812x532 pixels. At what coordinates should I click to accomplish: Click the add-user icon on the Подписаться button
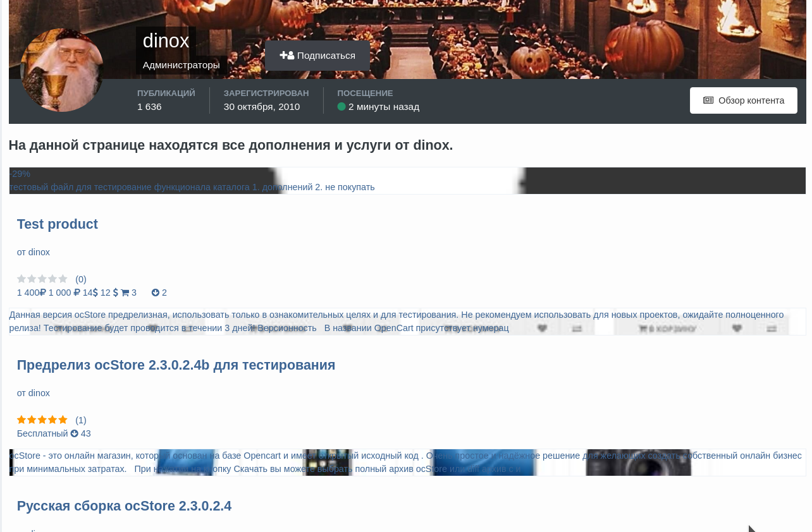[287, 56]
